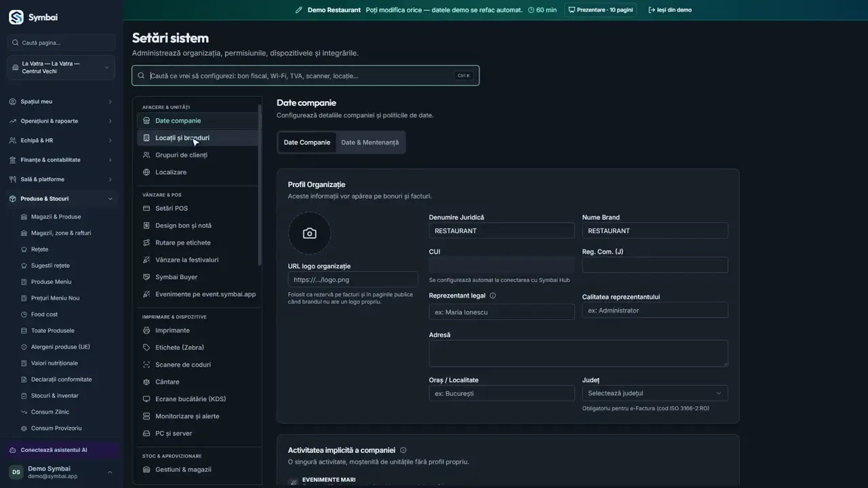Open Symbai Buyer via its icon
The width and height of the screenshot is (868, 488).
point(146,277)
